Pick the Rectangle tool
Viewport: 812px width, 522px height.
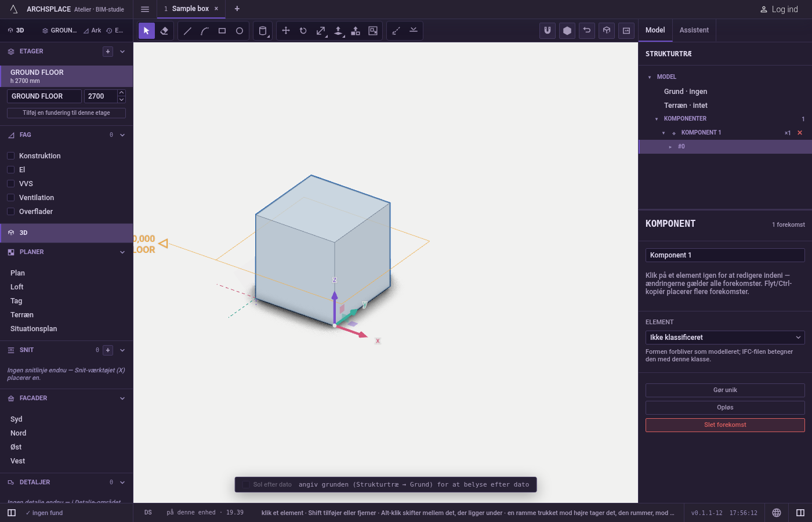(x=222, y=31)
